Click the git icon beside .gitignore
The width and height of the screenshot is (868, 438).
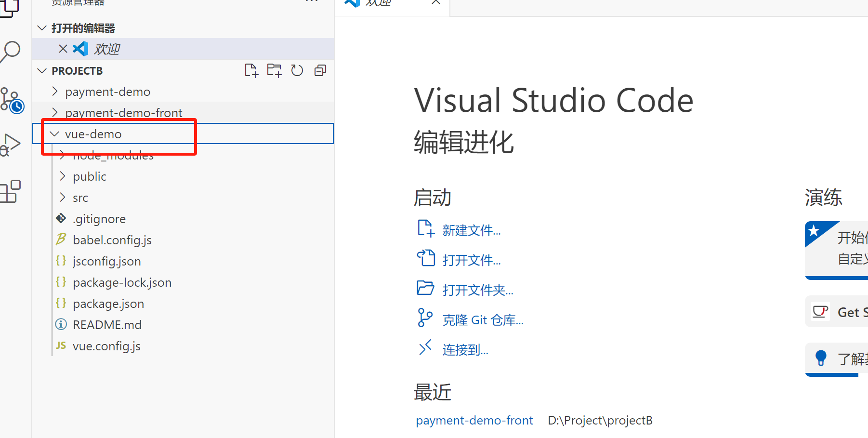[x=61, y=218]
